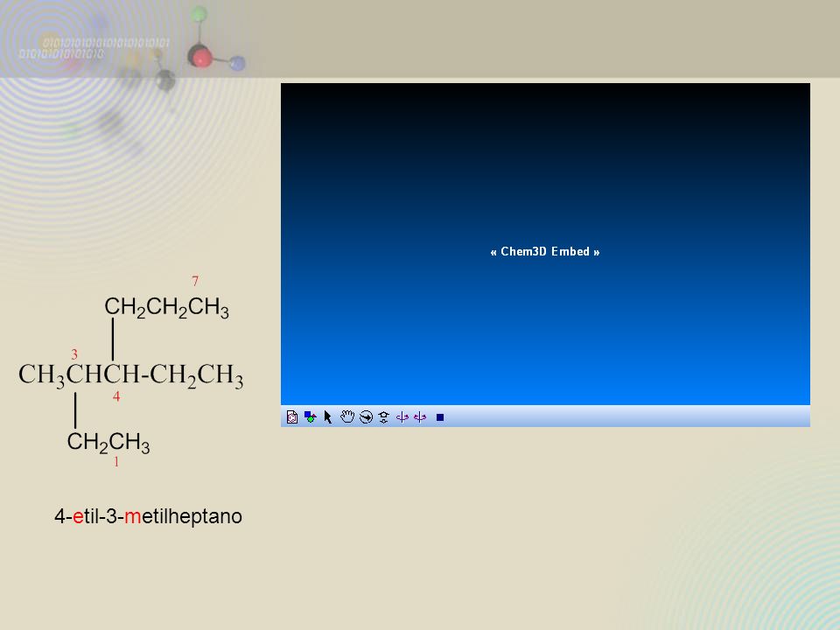Open the Chem3D document icon
The height and width of the screenshot is (630, 840).
click(x=292, y=417)
